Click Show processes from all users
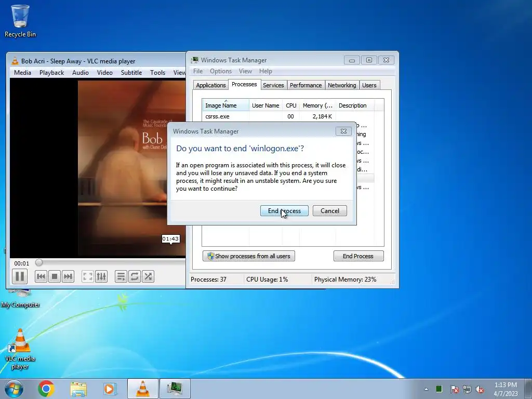This screenshot has width=532, height=399. tap(249, 256)
